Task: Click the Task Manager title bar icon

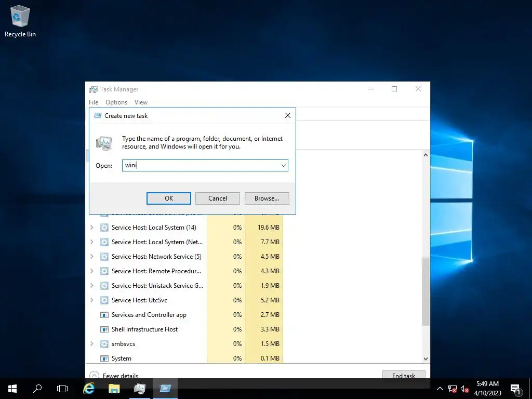Action: pos(94,89)
